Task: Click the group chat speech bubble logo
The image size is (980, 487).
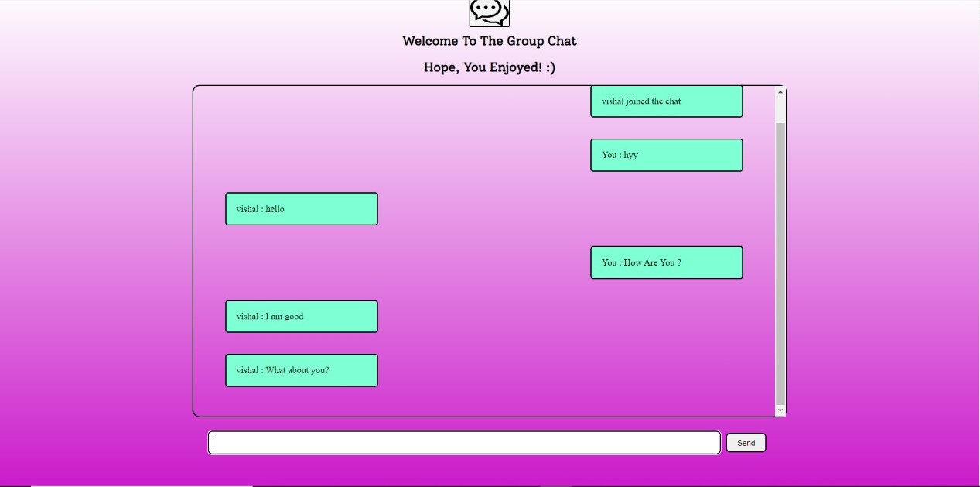Action: [488, 12]
